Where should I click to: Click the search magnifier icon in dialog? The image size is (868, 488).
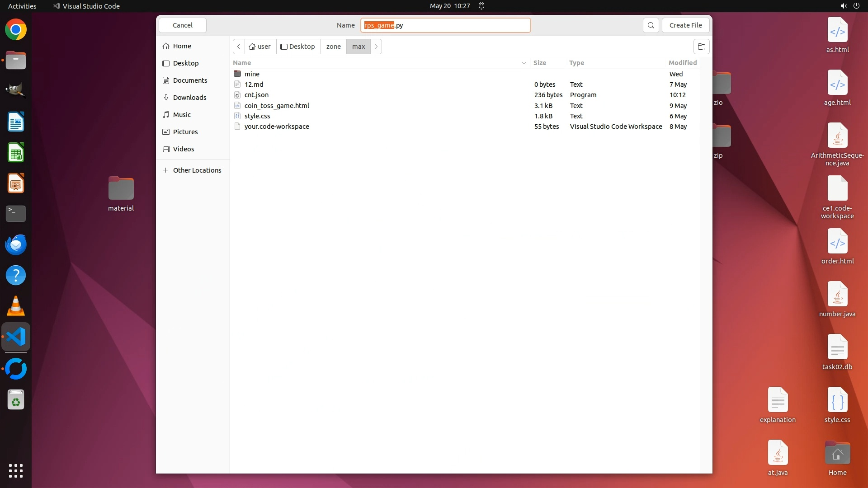click(x=651, y=25)
